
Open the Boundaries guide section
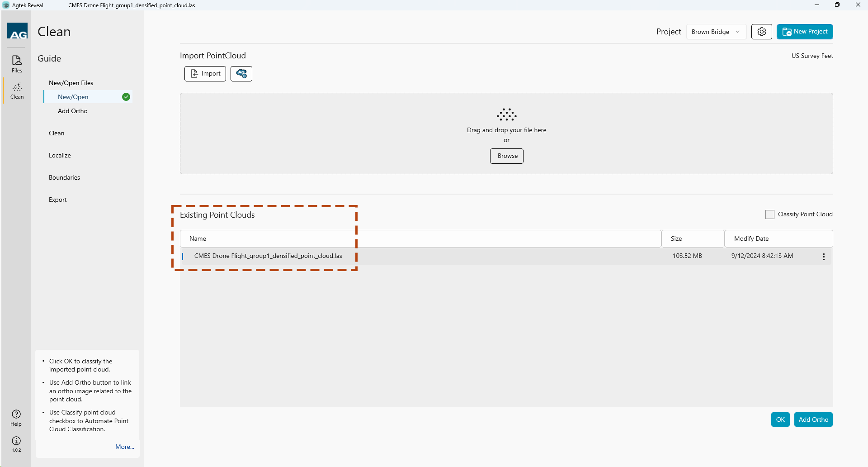pos(64,177)
